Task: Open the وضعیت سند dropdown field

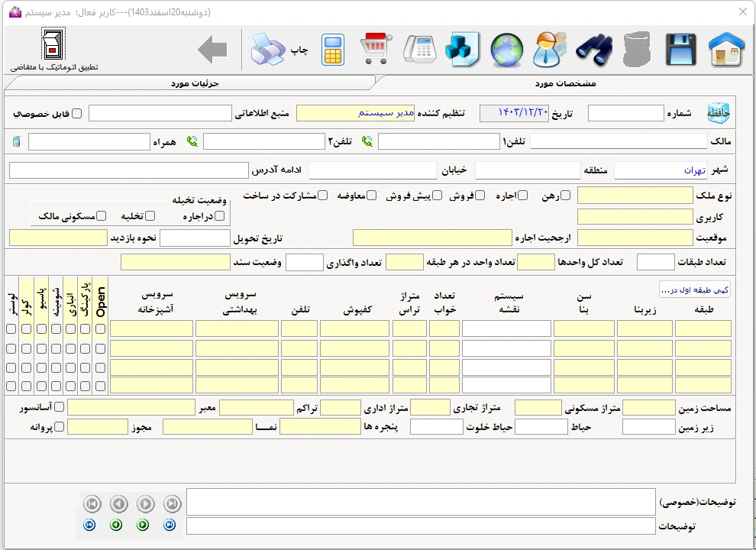Action: [175, 263]
